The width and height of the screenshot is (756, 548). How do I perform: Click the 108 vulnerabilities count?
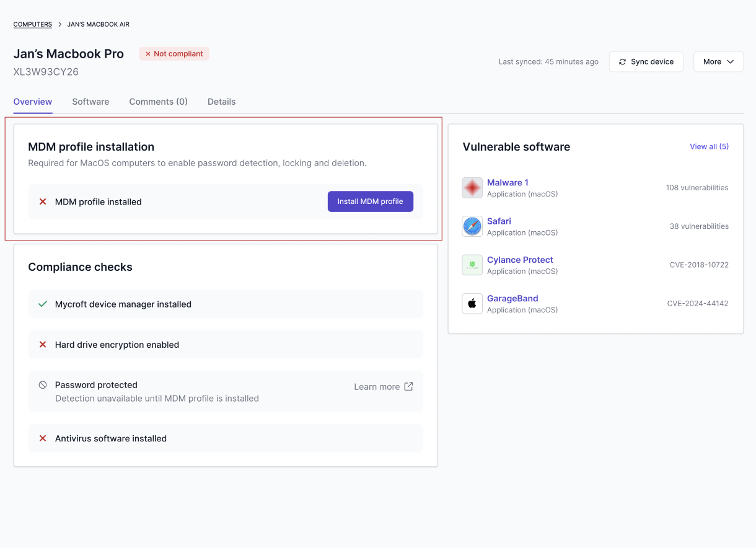click(697, 188)
